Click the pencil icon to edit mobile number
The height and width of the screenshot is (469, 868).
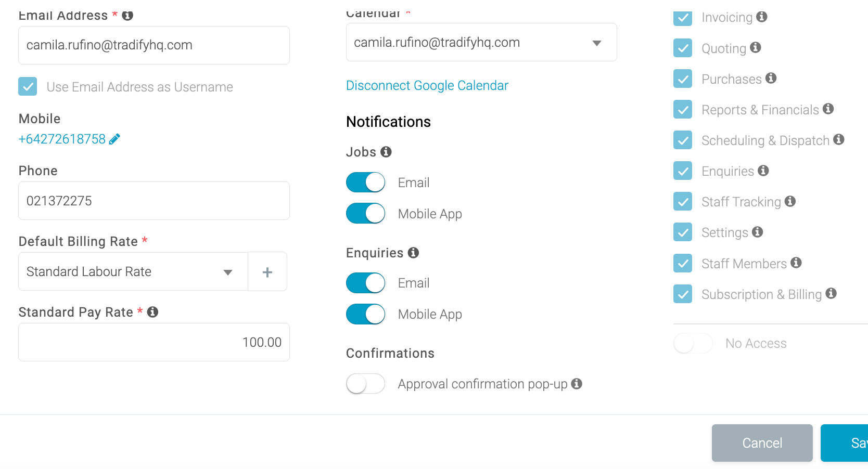coord(115,138)
